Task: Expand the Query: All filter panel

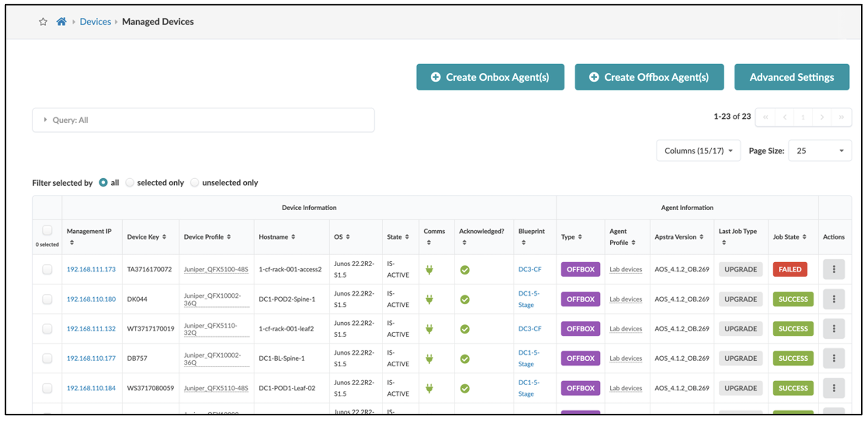Action: (203, 120)
